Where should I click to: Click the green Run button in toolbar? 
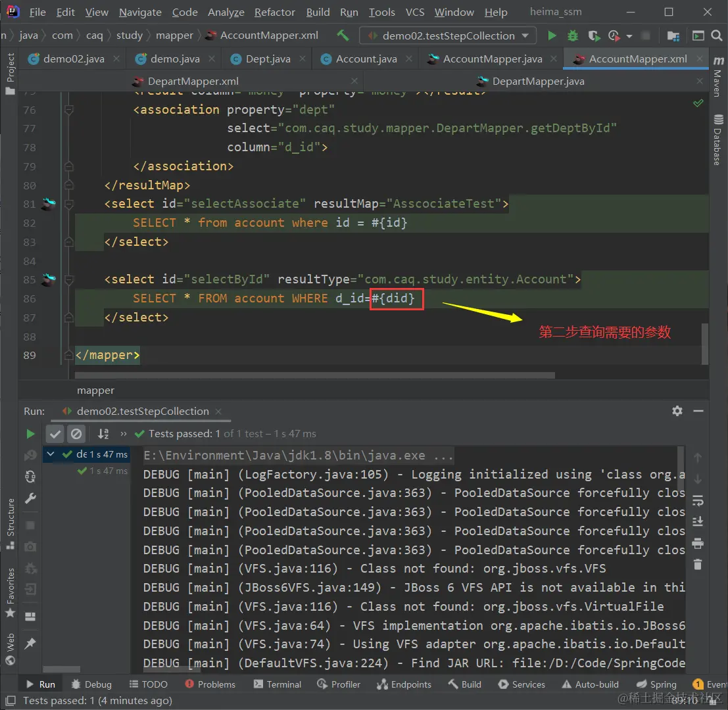click(552, 35)
